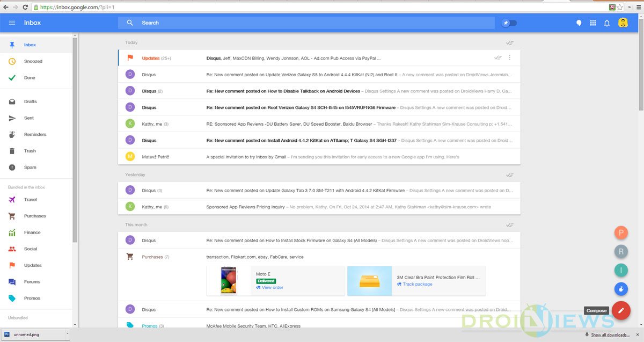Click the search magnifier icon
644x342 pixels.
(130, 23)
